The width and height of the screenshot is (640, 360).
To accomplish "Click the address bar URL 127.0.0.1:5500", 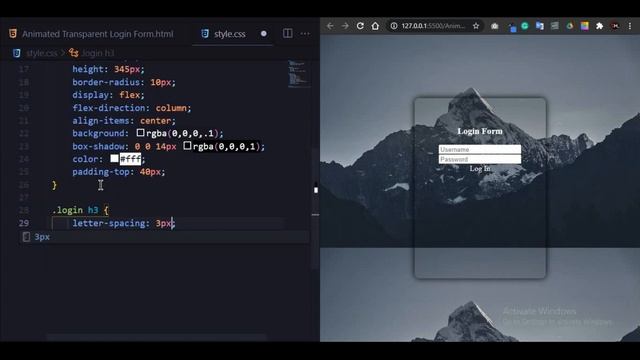I will 433,26.
